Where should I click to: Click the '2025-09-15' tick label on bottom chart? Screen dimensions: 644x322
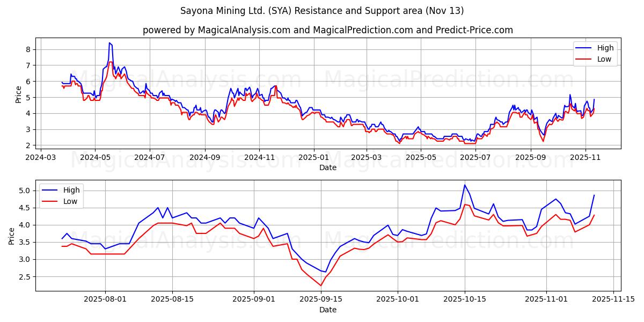pos(321,300)
